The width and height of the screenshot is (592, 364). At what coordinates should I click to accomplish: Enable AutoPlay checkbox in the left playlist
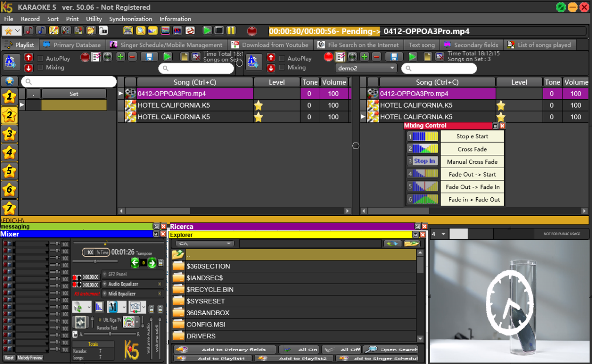[40, 58]
